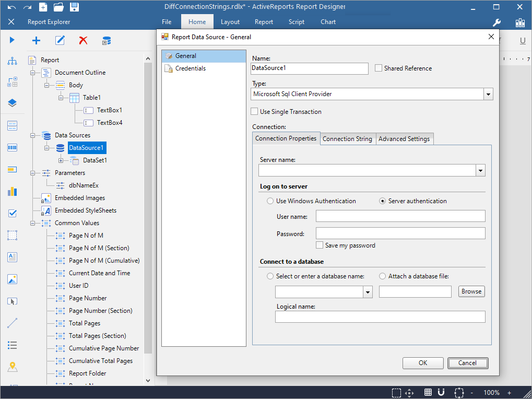Expand the DataSet1 tree node

(61, 160)
